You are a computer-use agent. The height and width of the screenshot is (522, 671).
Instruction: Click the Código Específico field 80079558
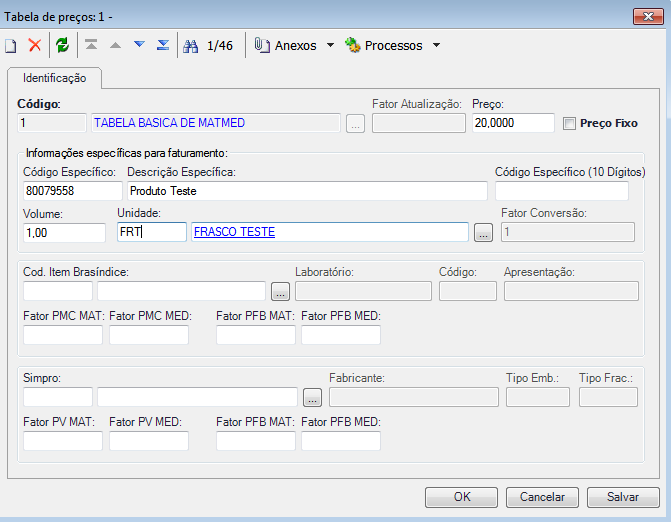[x=73, y=191]
